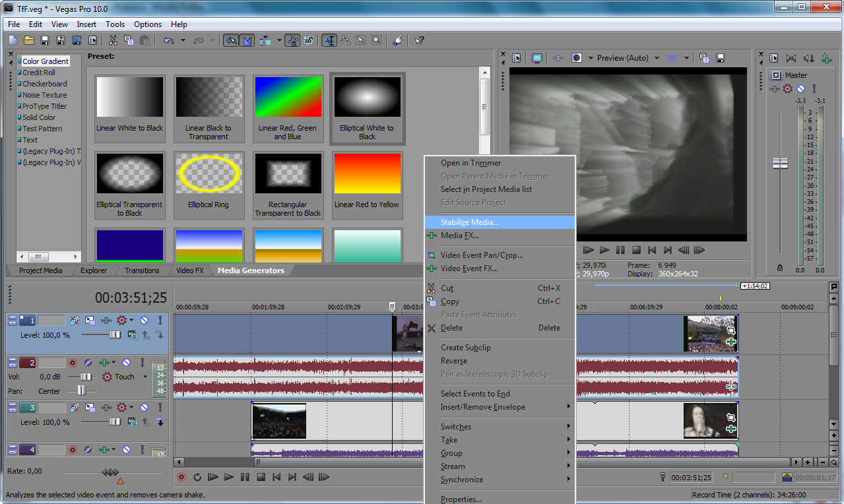Switch to the Video FX tab
Screen dimensions: 844x504
pos(190,270)
